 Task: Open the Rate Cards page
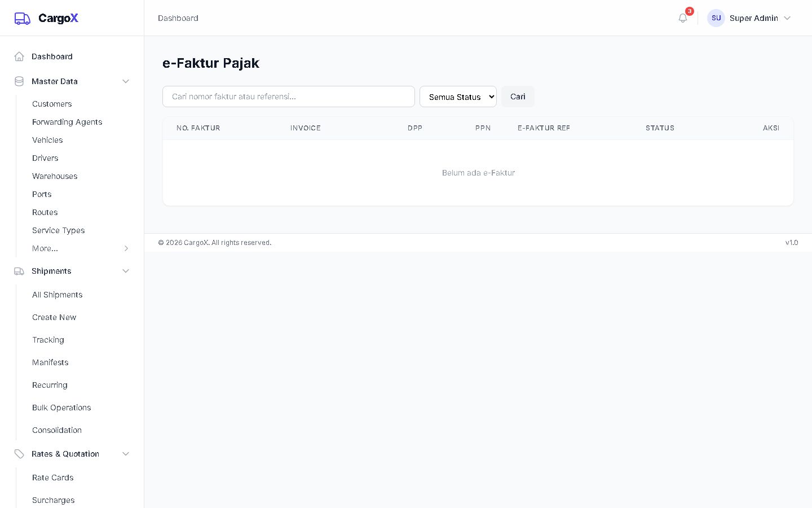[53, 478]
